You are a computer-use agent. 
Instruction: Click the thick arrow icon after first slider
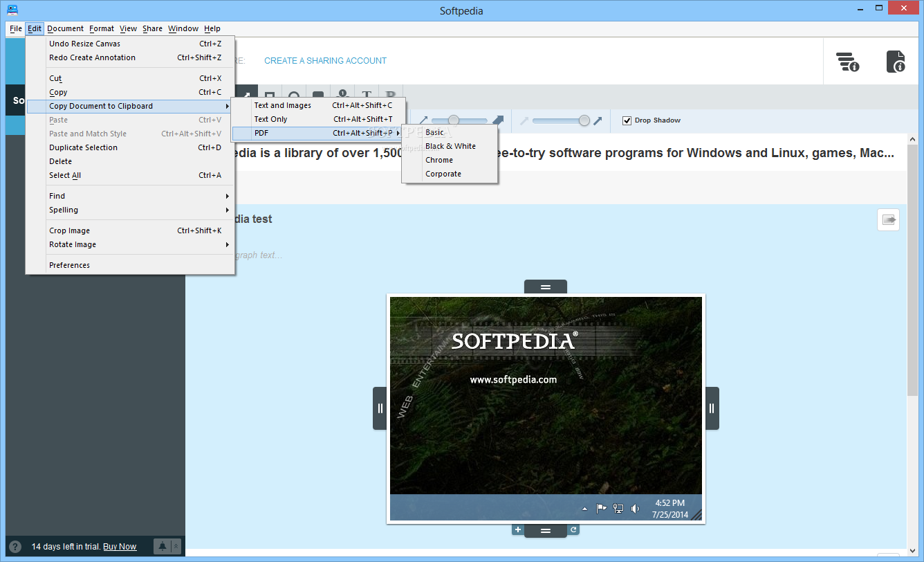point(497,120)
